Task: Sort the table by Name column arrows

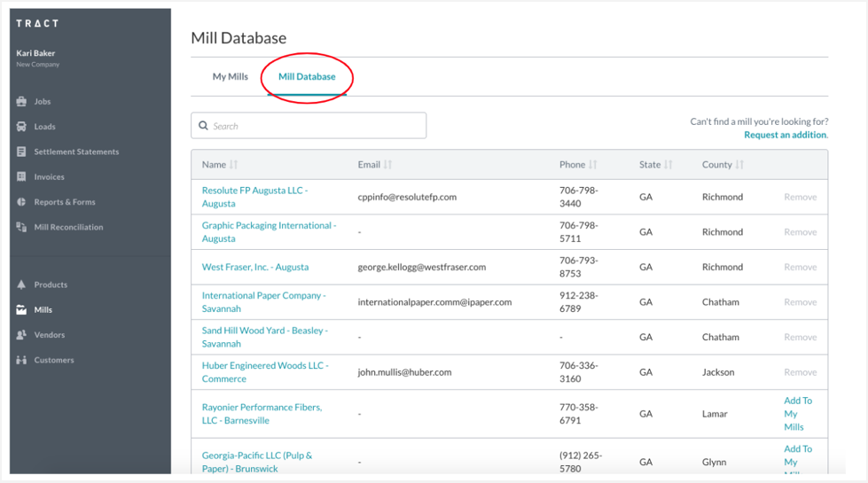Action: pyautogui.click(x=234, y=165)
